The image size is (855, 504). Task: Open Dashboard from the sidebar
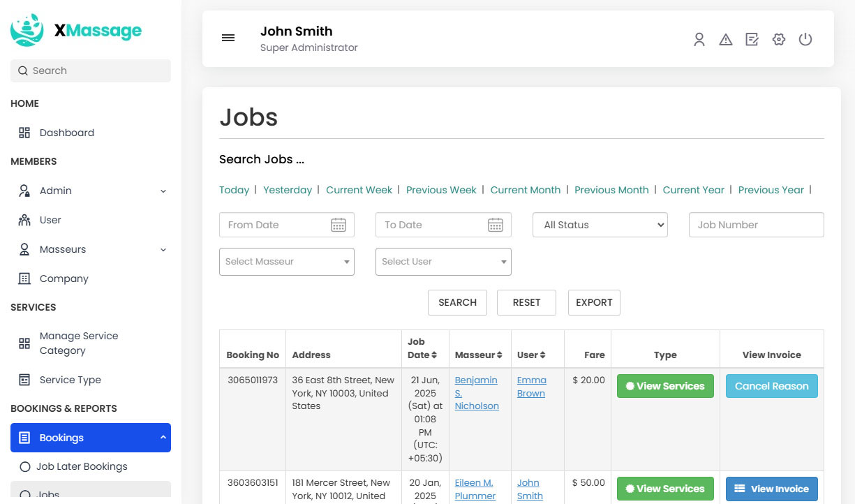[66, 133]
